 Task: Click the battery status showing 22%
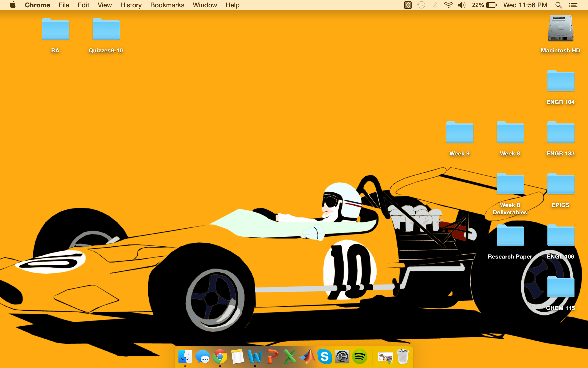[x=484, y=5]
